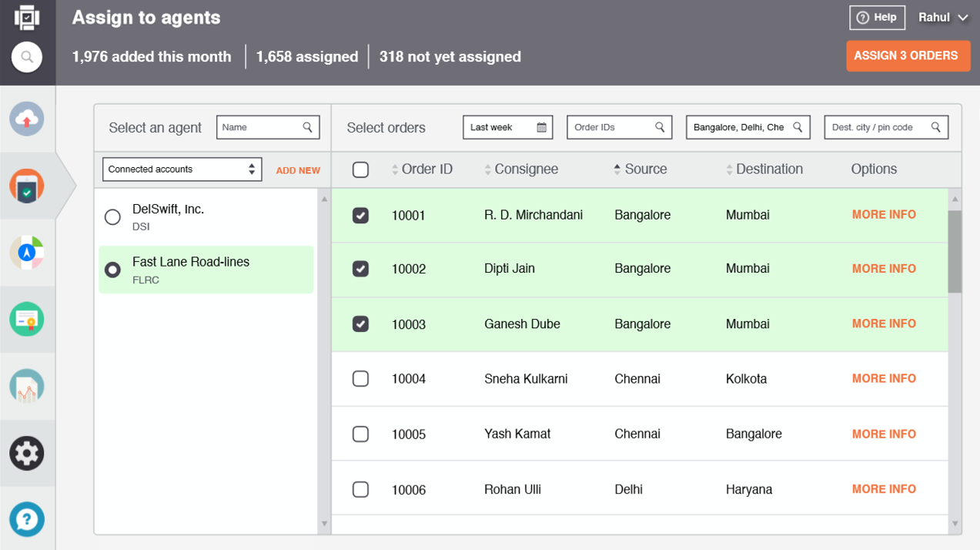980x550 pixels.
Task: Click the cloud upload icon in sidebar
Action: coord(27,119)
